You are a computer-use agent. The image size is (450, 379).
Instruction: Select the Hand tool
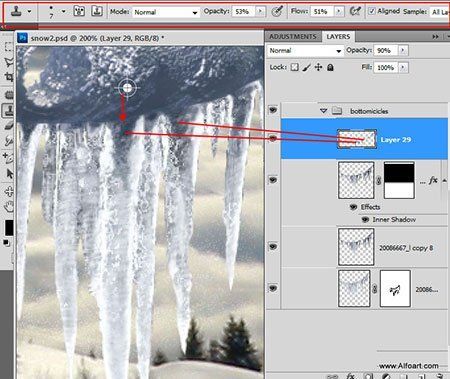pyautogui.click(x=9, y=207)
